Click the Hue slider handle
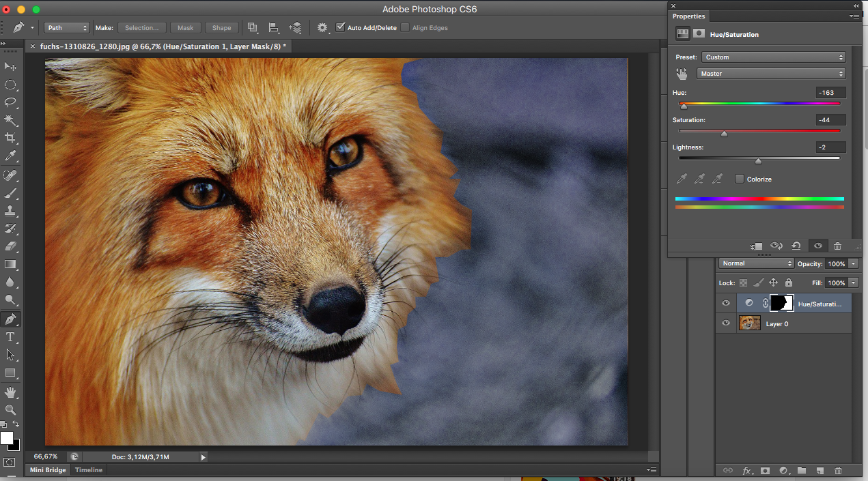868x481 pixels. pos(684,106)
